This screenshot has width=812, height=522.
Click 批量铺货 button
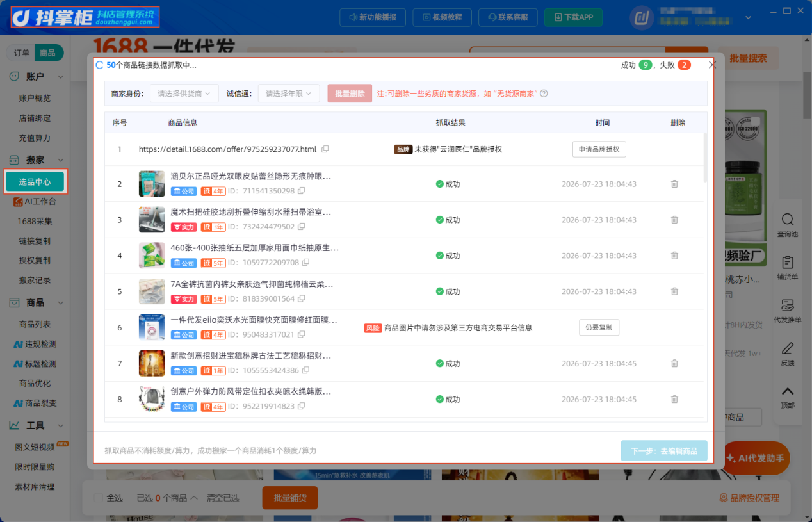[x=290, y=498]
